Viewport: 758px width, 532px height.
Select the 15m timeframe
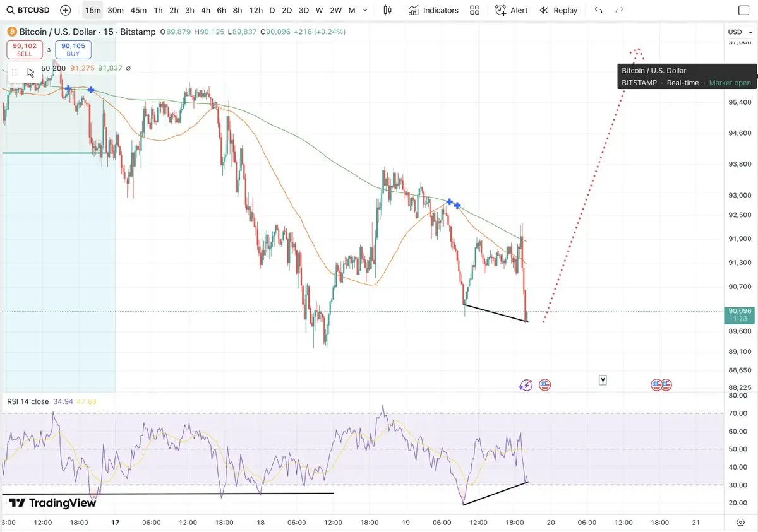pos(93,10)
